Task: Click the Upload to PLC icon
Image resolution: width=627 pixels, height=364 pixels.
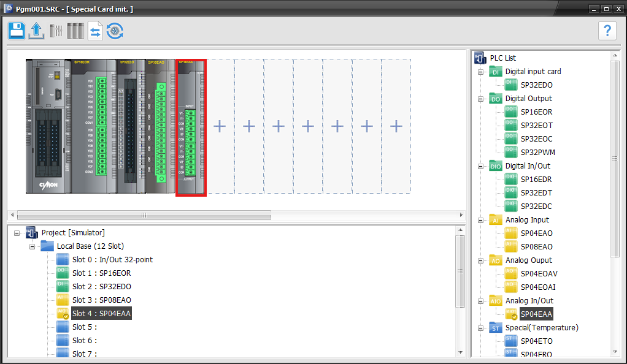Action: pyautogui.click(x=36, y=31)
